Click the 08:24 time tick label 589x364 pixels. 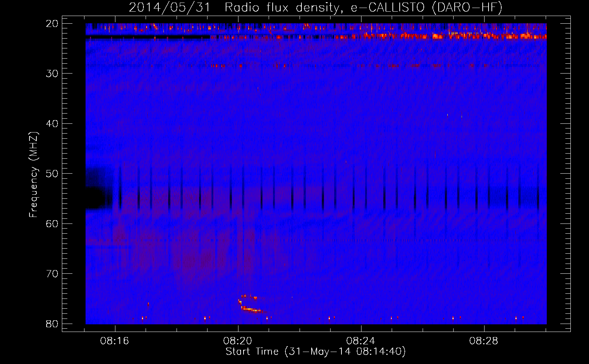click(x=361, y=341)
